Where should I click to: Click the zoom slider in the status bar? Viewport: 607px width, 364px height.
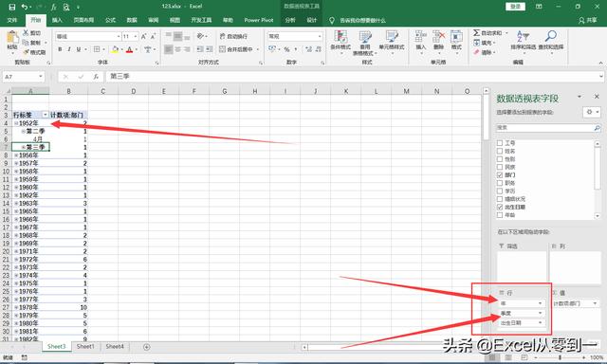(x=561, y=357)
